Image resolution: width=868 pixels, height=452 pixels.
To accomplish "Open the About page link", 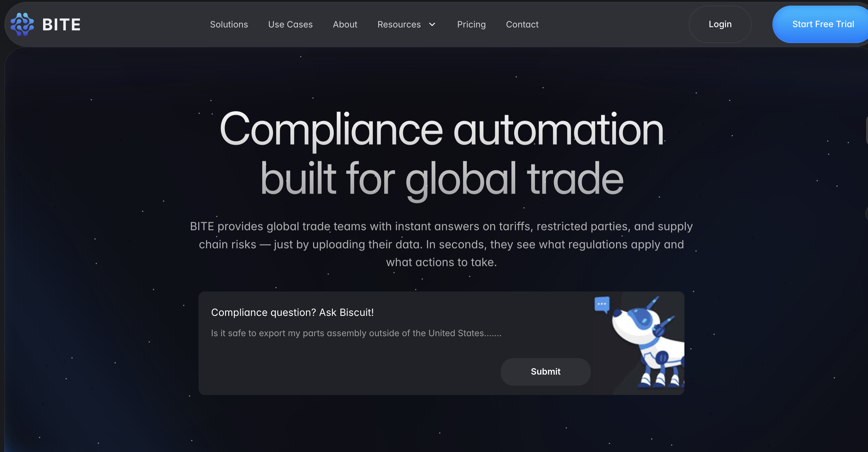I will click(x=345, y=24).
